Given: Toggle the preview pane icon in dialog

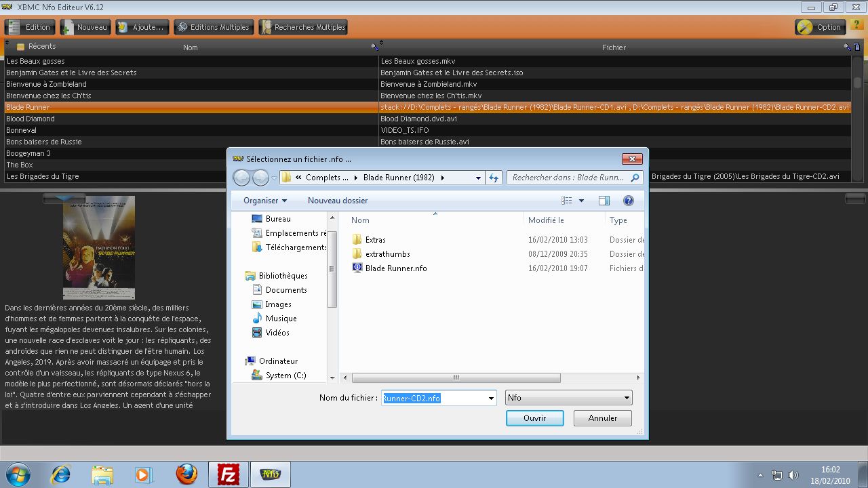Looking at the screenshot, I should (x=604, y=201).
